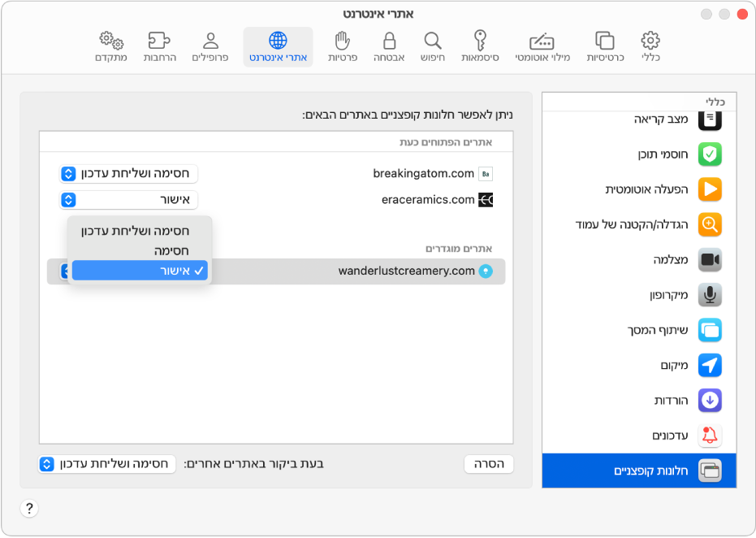756x538 pixels.
Task: Open the dropdown for other websites default
Action: click(x=106, y=464)
